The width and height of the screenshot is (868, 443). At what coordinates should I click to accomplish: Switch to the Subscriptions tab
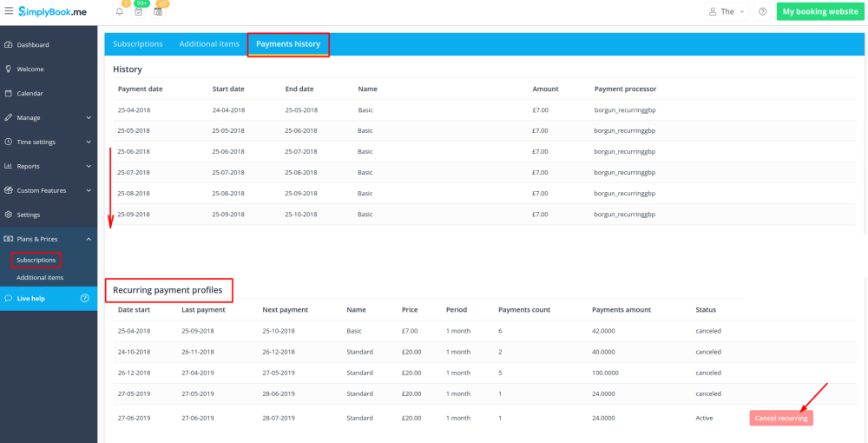137,44
